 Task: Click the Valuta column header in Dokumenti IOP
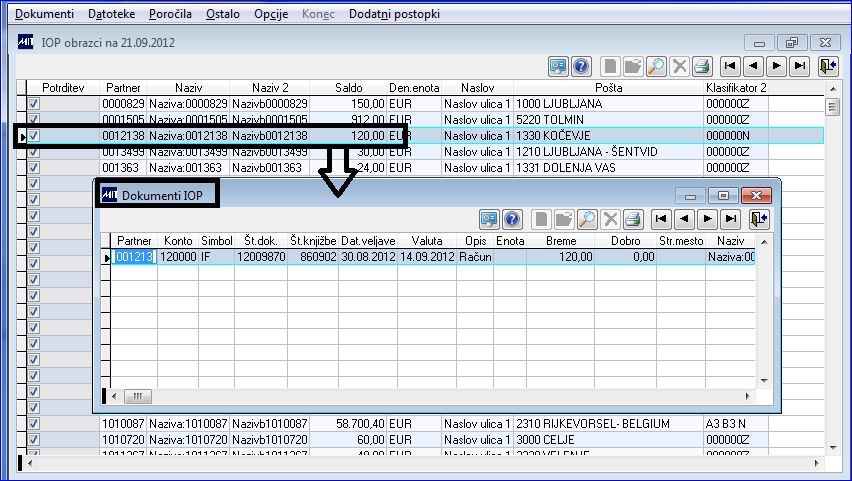pyautogui.click(x=427, y=241)
